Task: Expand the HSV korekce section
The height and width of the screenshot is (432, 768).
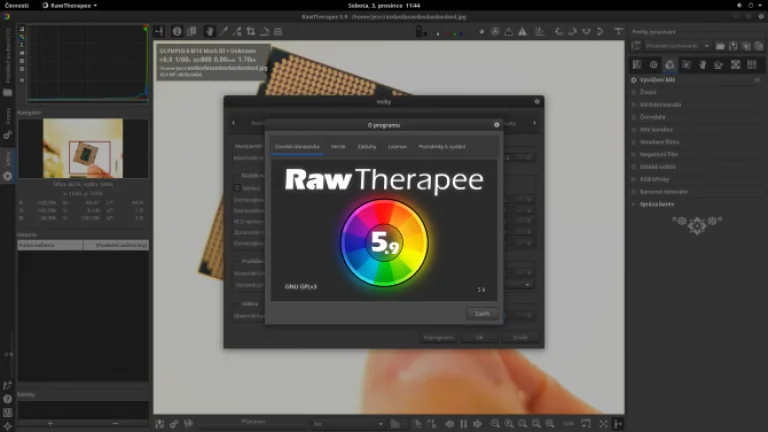Action: click(x=656, y=130)
